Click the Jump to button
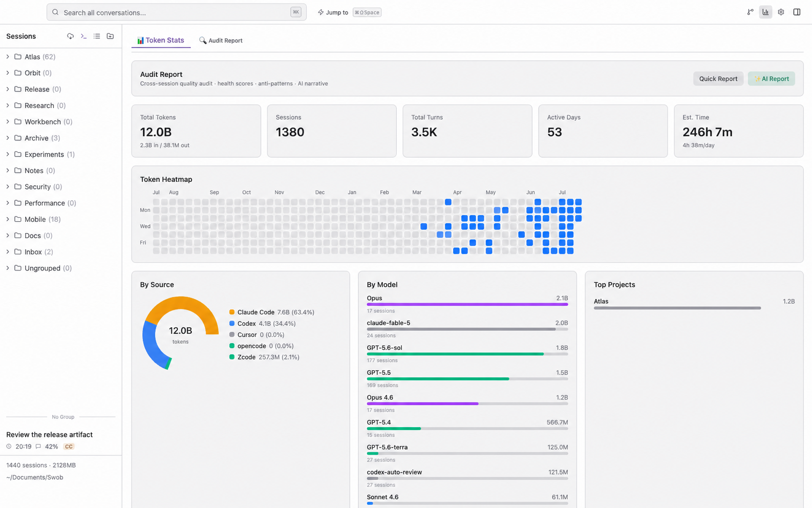Screen dimensions: 812x508 [349, 12]
